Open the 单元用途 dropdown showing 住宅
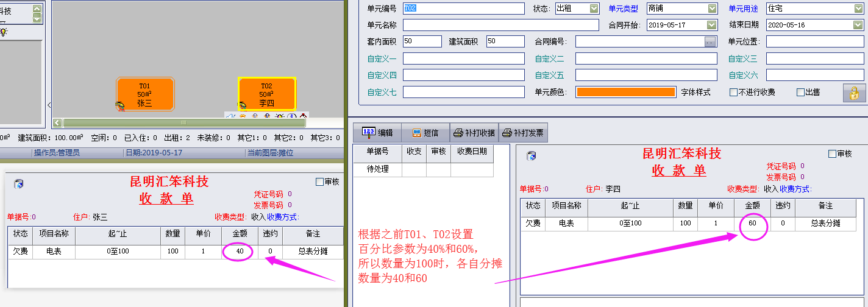The height and width of the screenshot is (307, 868). point(858,9)
